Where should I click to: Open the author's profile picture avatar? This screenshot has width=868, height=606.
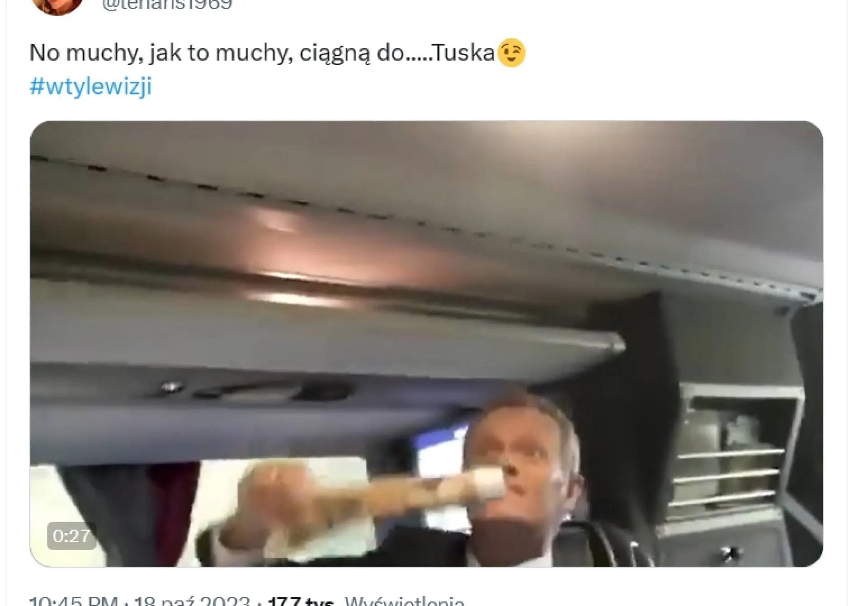pyautogui.click(x=57, y=5)
